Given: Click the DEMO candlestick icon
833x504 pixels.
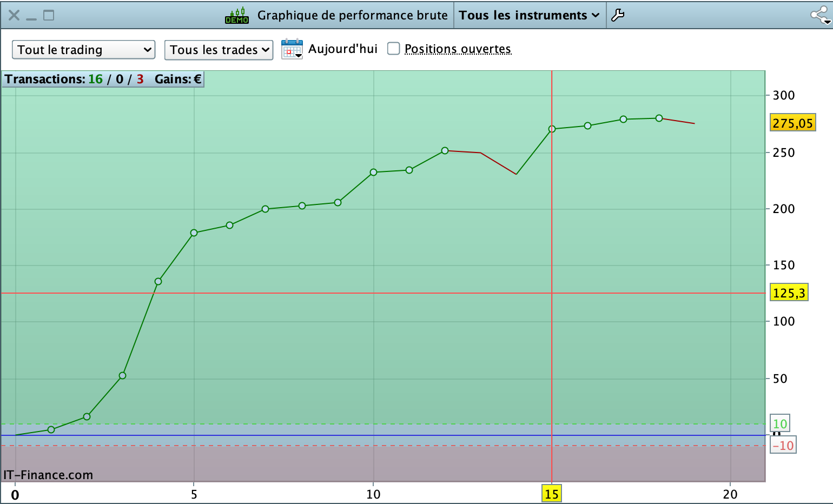Looking at the screenshot, I should coord(237,15).
